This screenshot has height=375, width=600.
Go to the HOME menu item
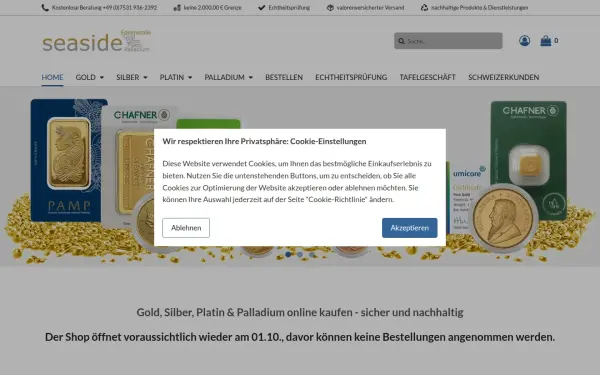point(52,77)
